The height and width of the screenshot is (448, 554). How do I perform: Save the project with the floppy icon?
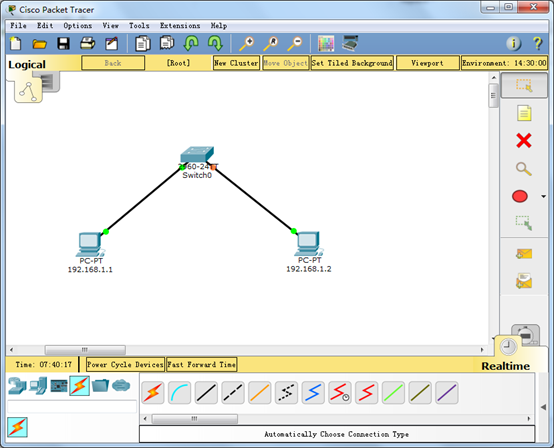63,44
